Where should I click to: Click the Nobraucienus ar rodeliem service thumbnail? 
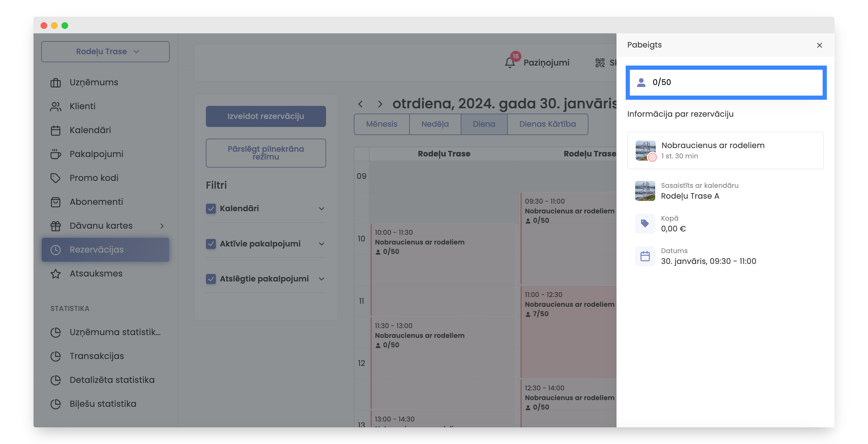[645, 150]
